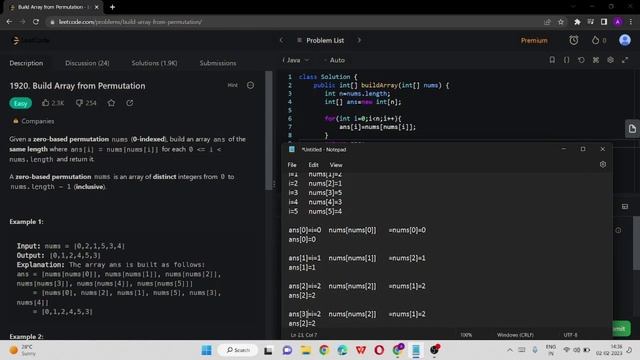Open the Problem List
Viewport: 640px width, 360px height.
[321, 40]
